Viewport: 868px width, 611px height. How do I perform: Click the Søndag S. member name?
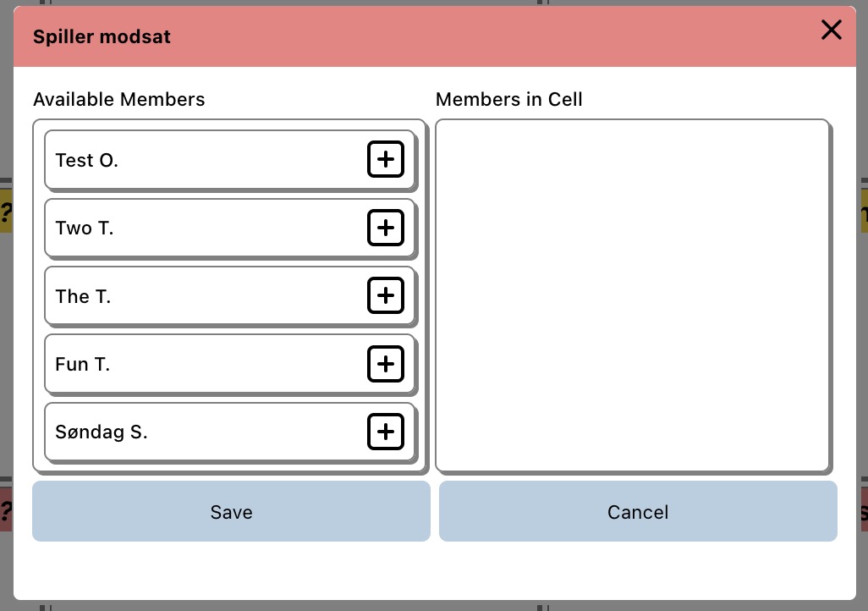coord(101,432)
